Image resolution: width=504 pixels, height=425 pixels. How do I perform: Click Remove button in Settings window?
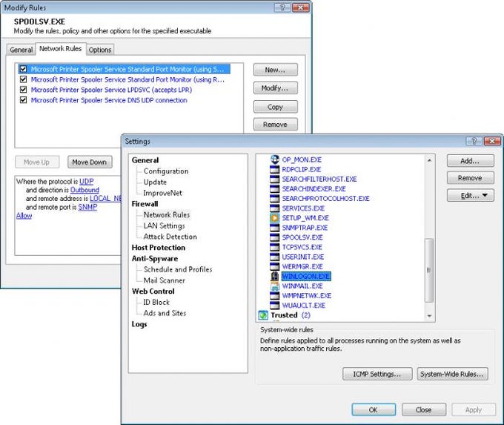point(470,177)
